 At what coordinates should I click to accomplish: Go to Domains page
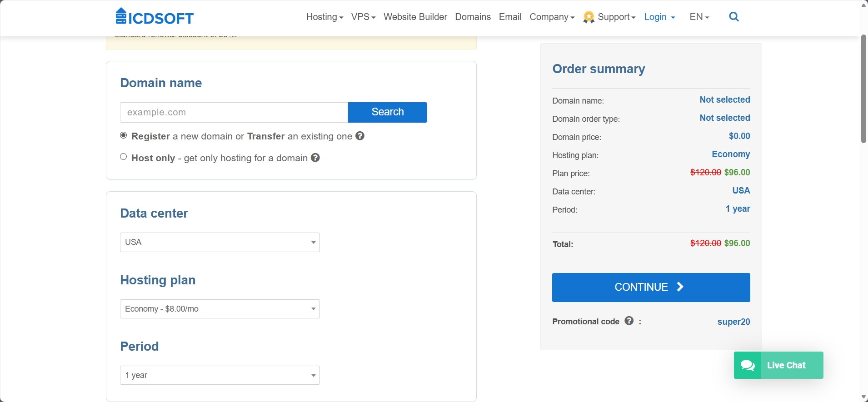pos(473,17)
